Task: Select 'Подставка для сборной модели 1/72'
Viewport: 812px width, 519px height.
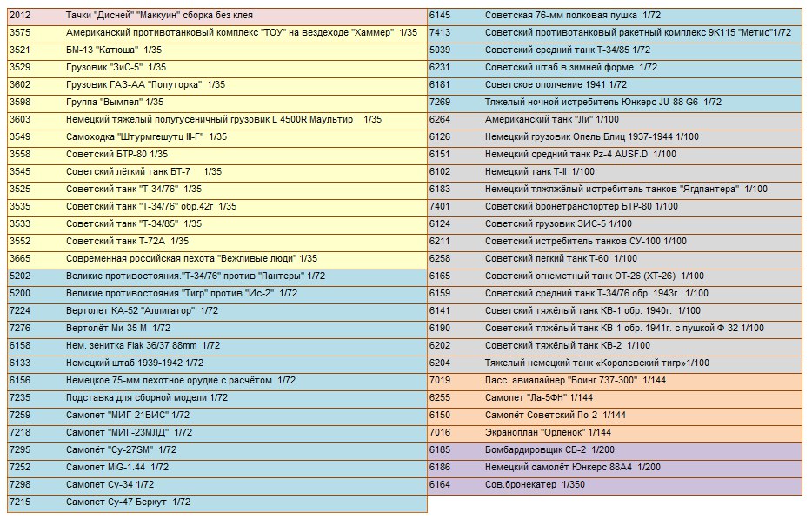Action: (146, 397)
